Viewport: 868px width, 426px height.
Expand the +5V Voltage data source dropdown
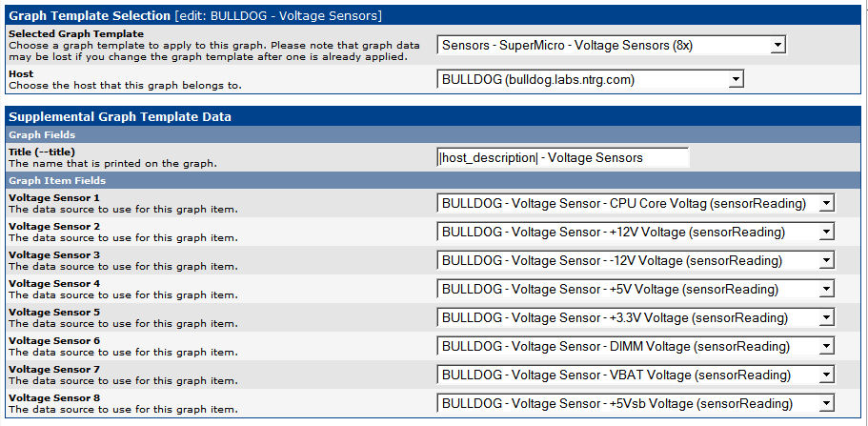pyautogui.click(x=635, y=289)
